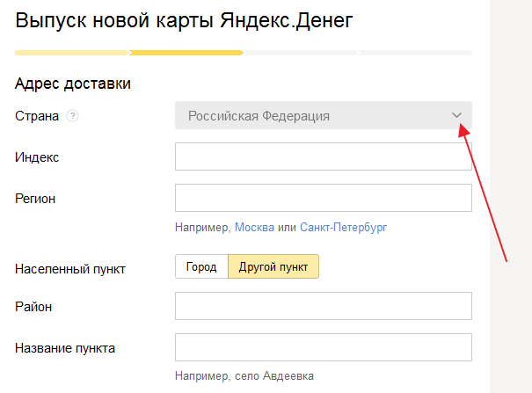
Task: Click the Санкт-Петербург example link
Action: 343,227
